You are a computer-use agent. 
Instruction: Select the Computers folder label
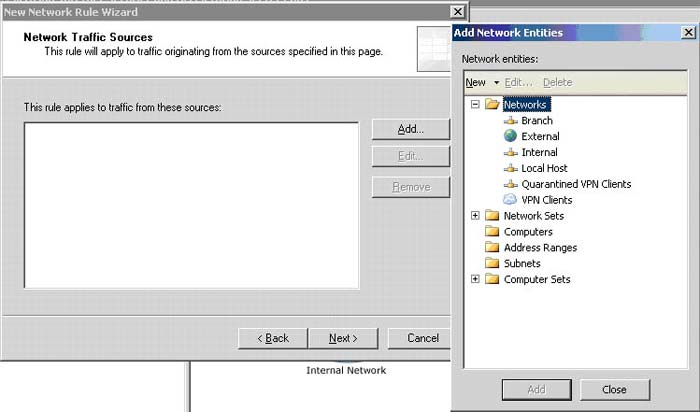click(528, 232)
